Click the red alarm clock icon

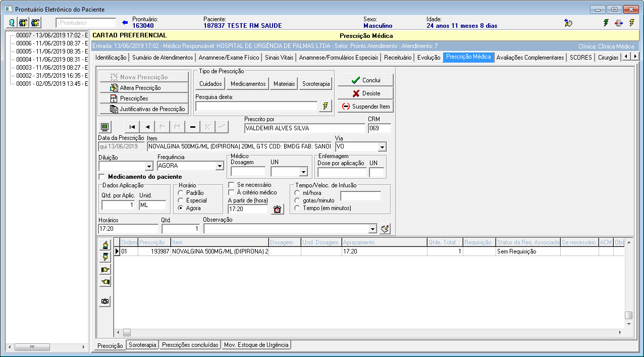click(277, 209)
